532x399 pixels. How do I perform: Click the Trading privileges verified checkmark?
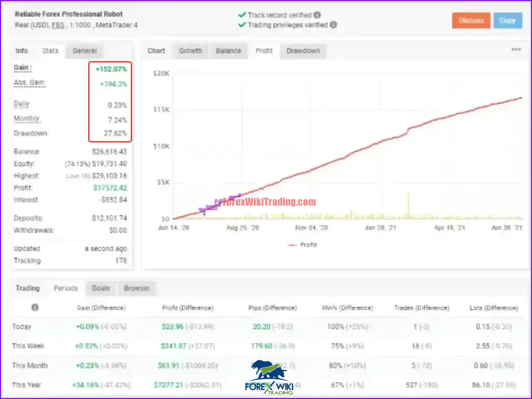242,25
